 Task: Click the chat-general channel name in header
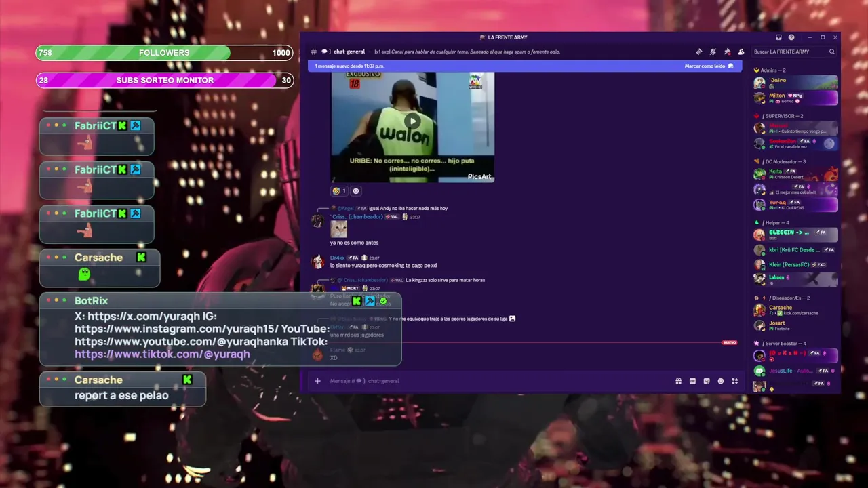coord(349,52)
